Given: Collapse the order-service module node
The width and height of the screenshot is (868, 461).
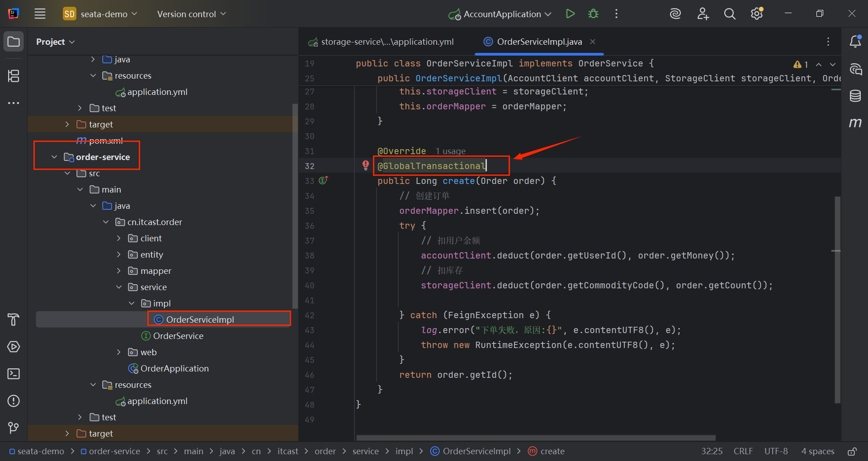Looking at the screenshot, I should point(54,157).
